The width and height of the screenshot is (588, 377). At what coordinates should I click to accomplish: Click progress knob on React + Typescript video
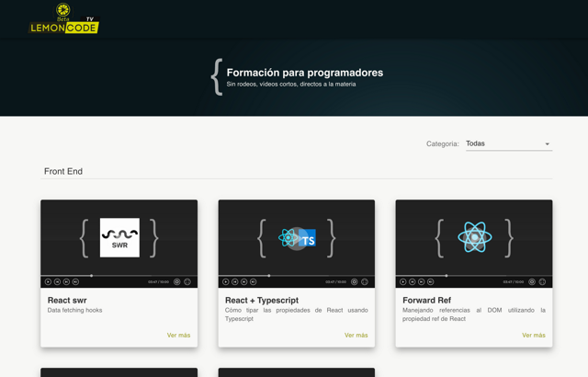pos(269,275)
